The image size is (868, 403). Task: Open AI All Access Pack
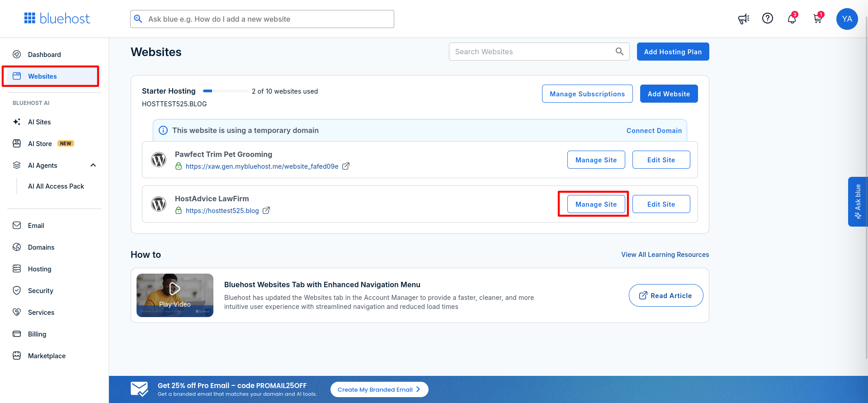click(x=56, y=186)
